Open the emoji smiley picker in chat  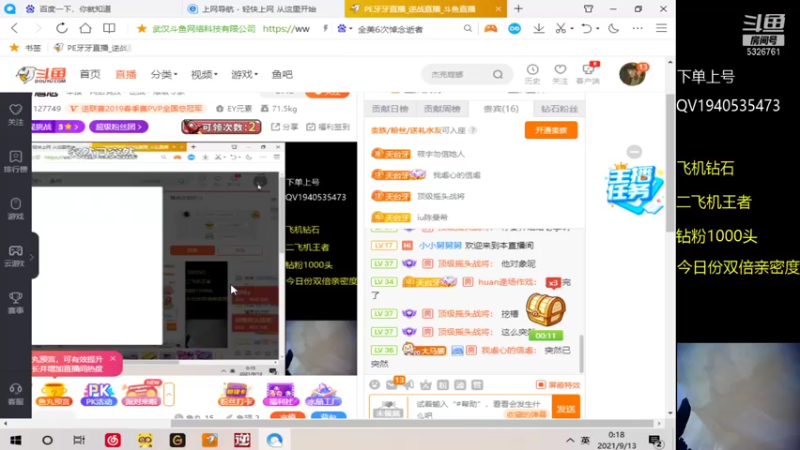[x=375, y=385]
